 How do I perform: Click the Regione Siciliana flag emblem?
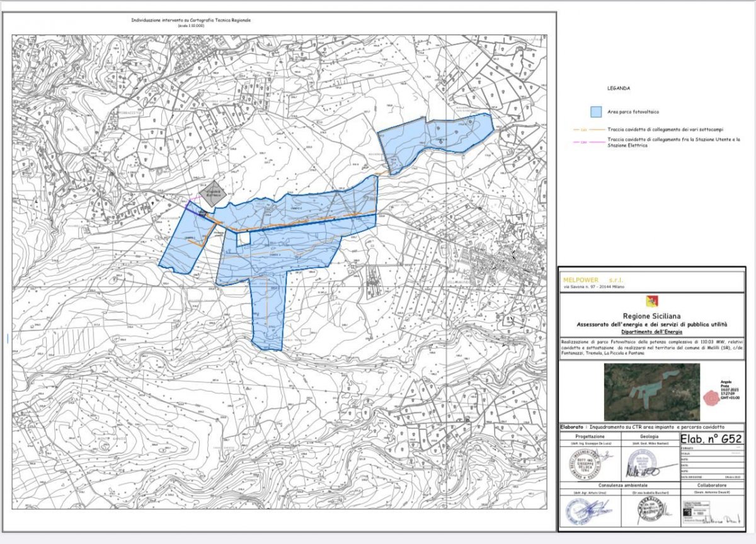point(651,302)
